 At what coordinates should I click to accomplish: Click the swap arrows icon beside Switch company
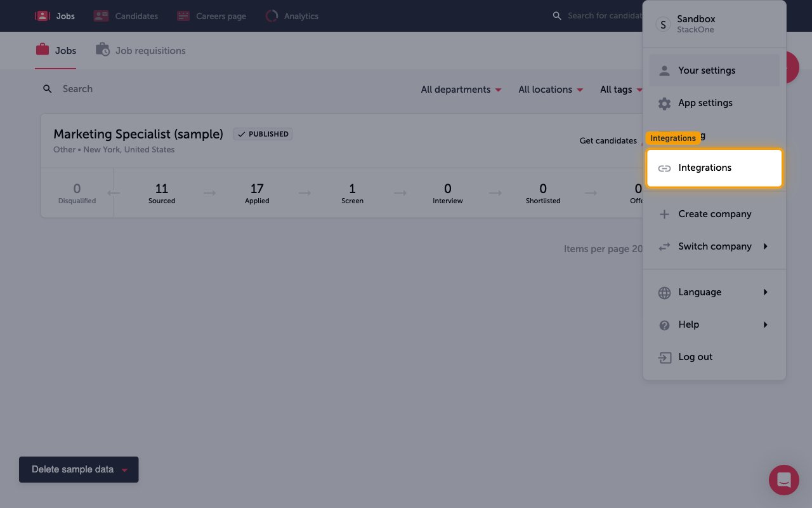[x=664, y=247]
